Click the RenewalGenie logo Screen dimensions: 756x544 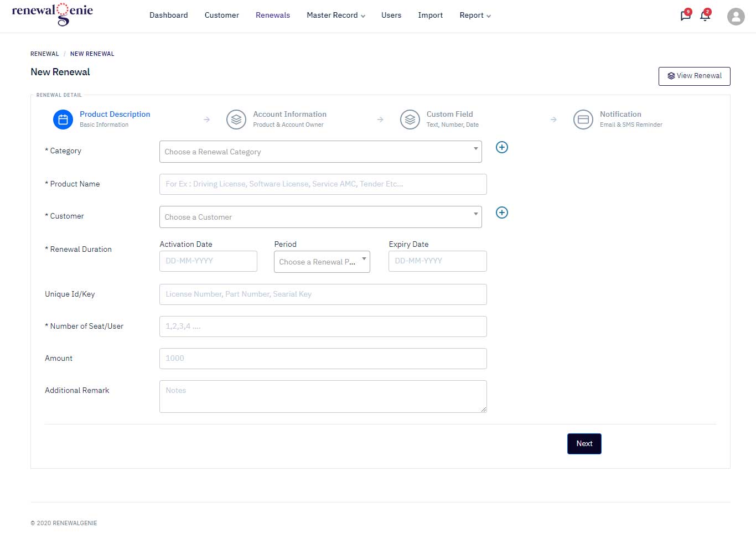53,14
